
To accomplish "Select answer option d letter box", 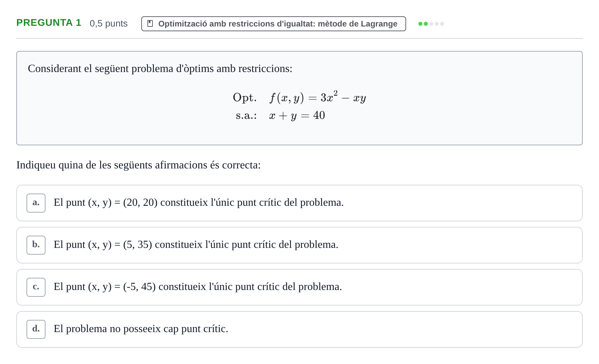I will pyautogui.click(x=36, y=329).
